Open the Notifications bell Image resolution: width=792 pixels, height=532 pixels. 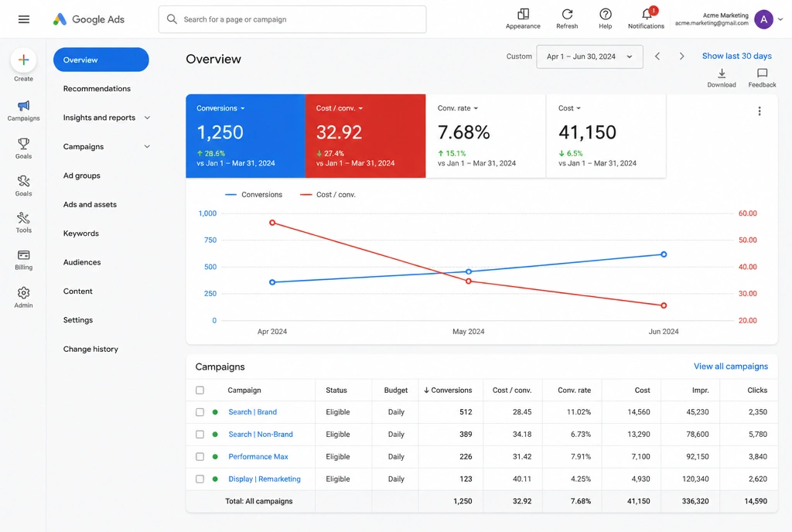pyautogui.click(x=647, y=14)
